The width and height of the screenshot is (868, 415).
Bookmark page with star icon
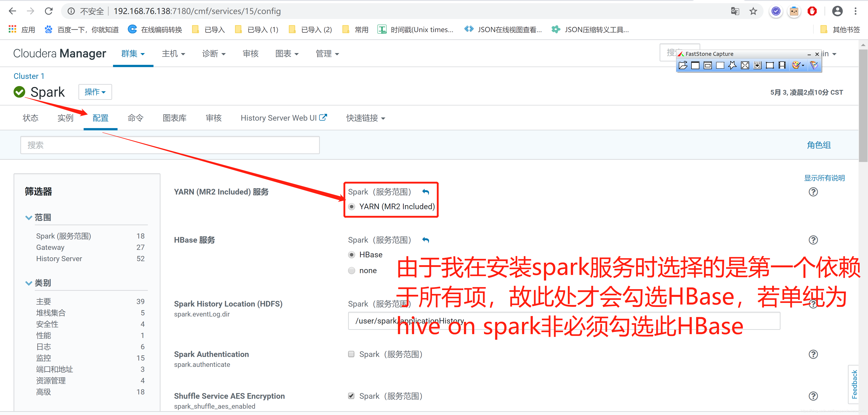[753, 11]
